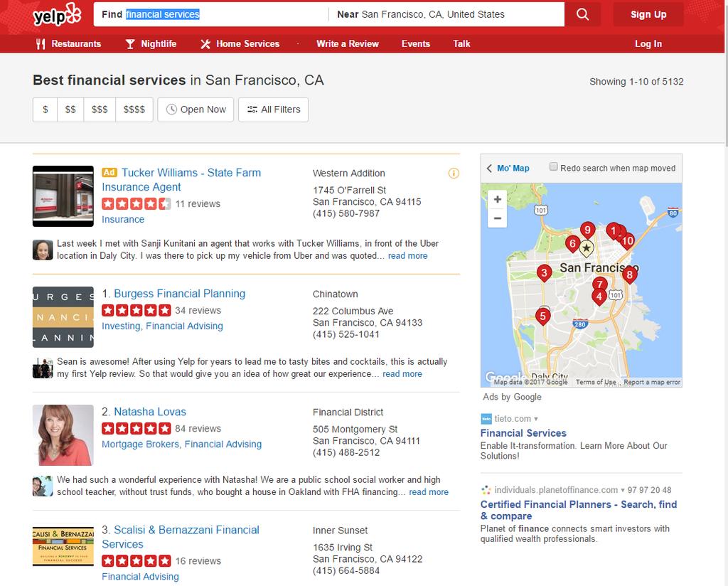Click map pin number 6
The width and height of the screenshot is (728, 586).
pyautogui.click(x=572, y=244)
